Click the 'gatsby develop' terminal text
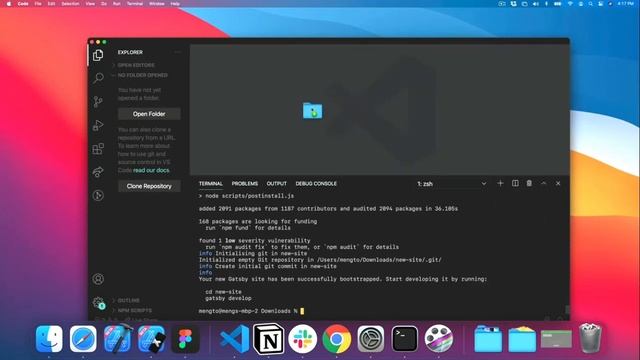Image resolution: width=640 pixels, height=360 pixels. pyautogui.click(x=228, y=298)
